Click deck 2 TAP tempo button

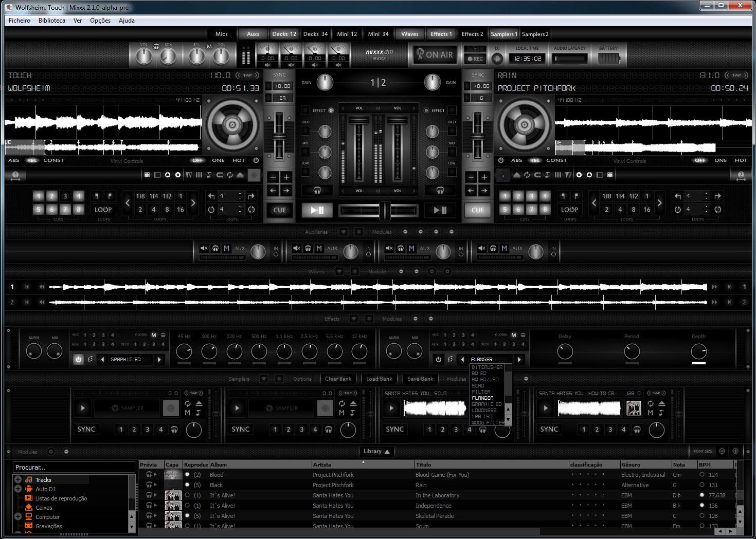tap(736, 75)
